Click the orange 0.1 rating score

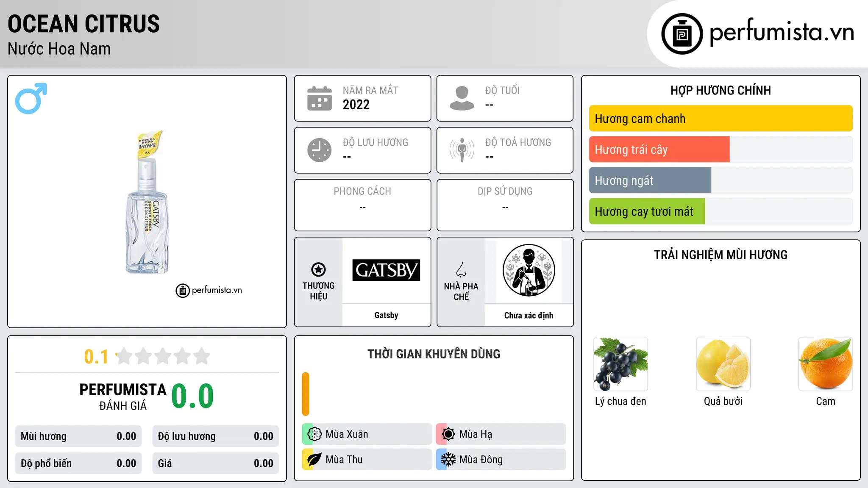[96, 357]
